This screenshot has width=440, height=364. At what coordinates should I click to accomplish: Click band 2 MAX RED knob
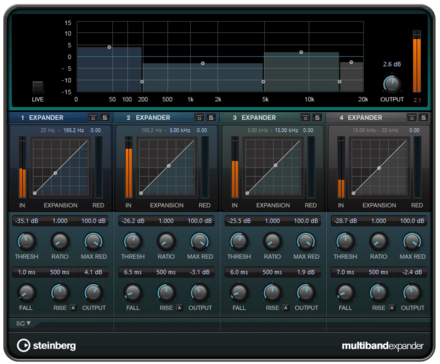point(200,241)
